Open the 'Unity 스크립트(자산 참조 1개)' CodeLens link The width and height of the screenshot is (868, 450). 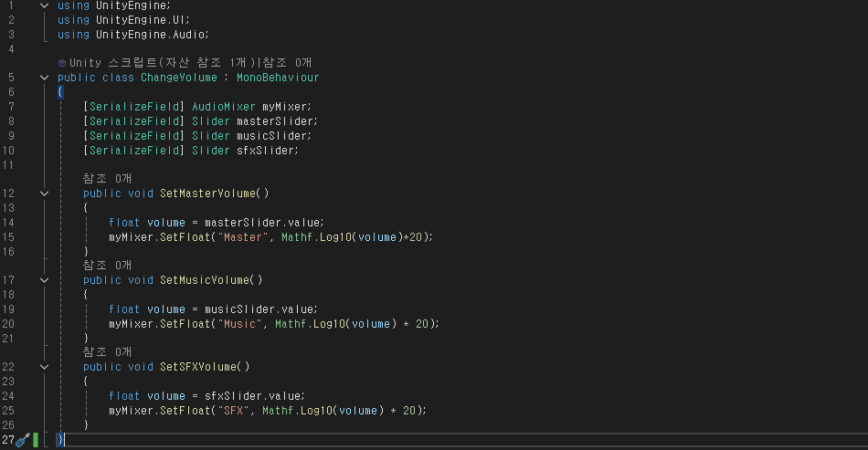pos(164,63)
